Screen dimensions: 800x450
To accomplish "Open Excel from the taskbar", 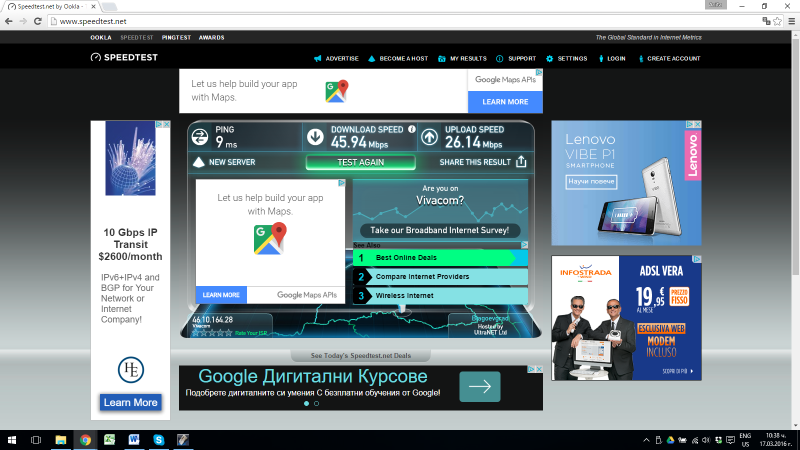I will (110, 440).
